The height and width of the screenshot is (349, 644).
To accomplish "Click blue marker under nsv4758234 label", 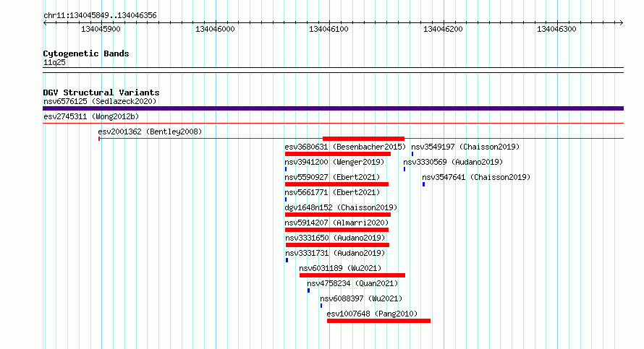I will click(x=308, y=290).
